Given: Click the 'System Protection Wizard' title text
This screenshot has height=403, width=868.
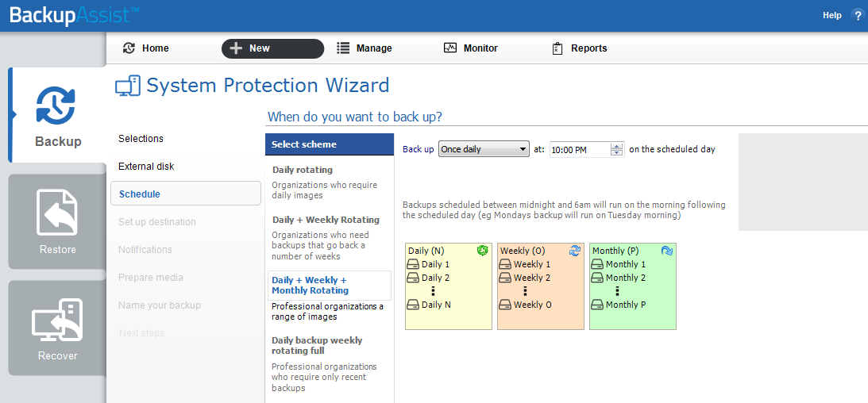Looking at the screenshot, I should pyautogui.click(x=268, y=86).
